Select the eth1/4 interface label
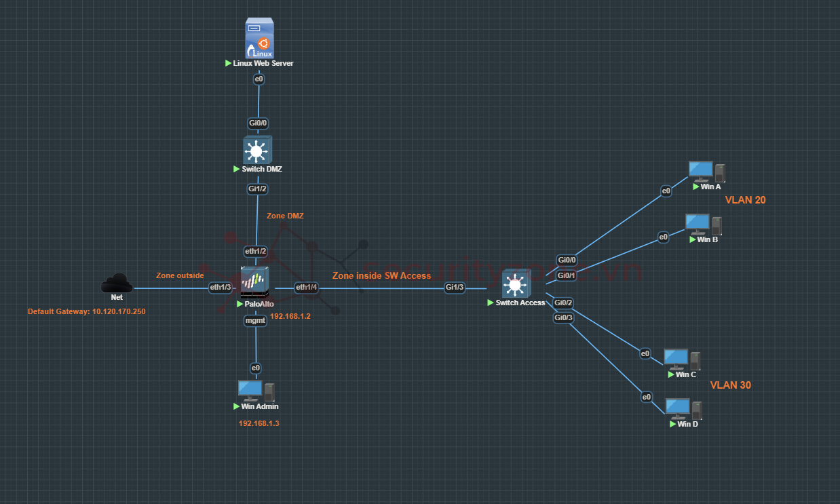The width and height of the screenshot is (840, 504). 306,288
